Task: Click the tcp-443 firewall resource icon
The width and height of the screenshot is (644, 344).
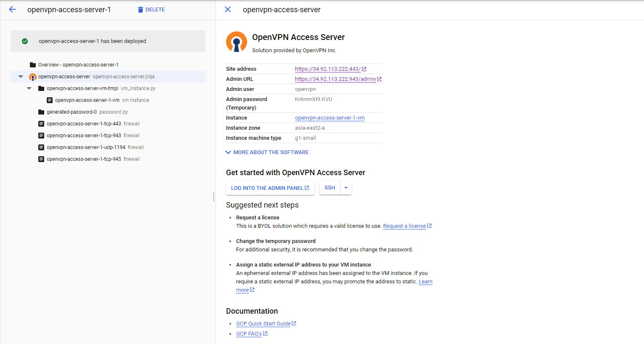Action: 41,124
